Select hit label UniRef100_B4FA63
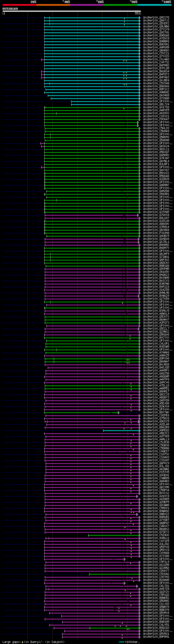The image size is (174, 644). pyautogui.click(x=156, y=77)
